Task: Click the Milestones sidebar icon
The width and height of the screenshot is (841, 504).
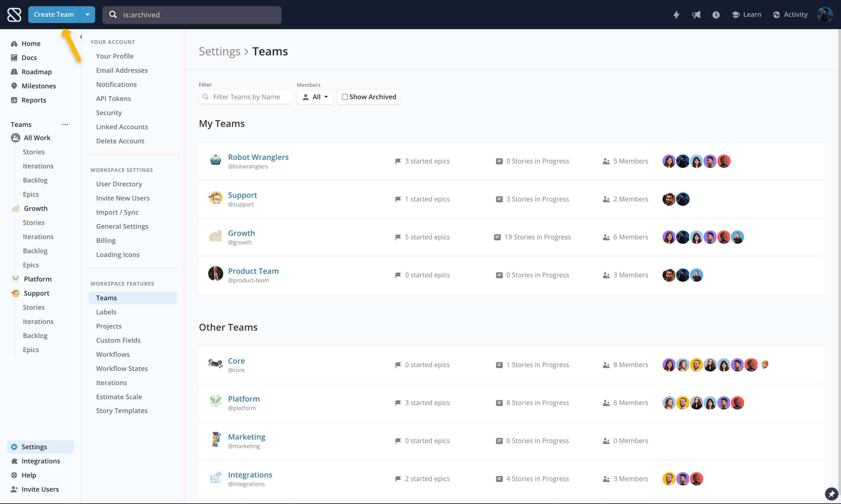Action: pyautogui.click(x=14, y=86)
